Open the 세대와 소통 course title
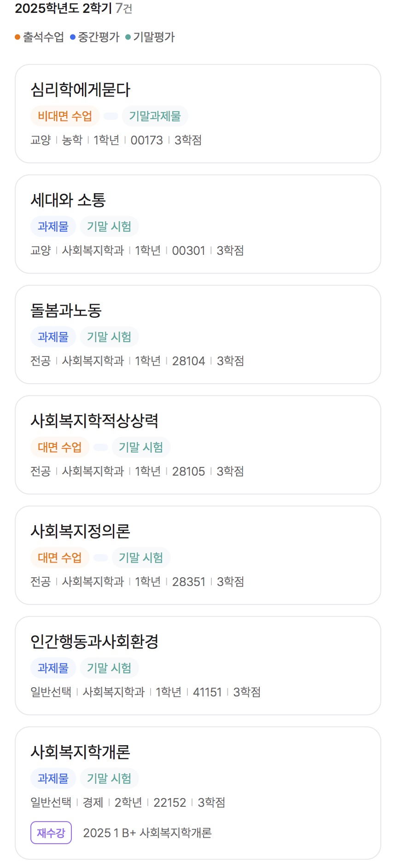396x868 pixels. point(68,200)
